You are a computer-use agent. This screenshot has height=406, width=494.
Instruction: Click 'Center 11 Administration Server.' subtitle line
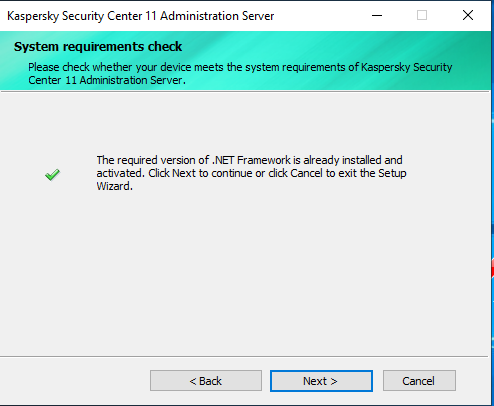pos(107,80)
